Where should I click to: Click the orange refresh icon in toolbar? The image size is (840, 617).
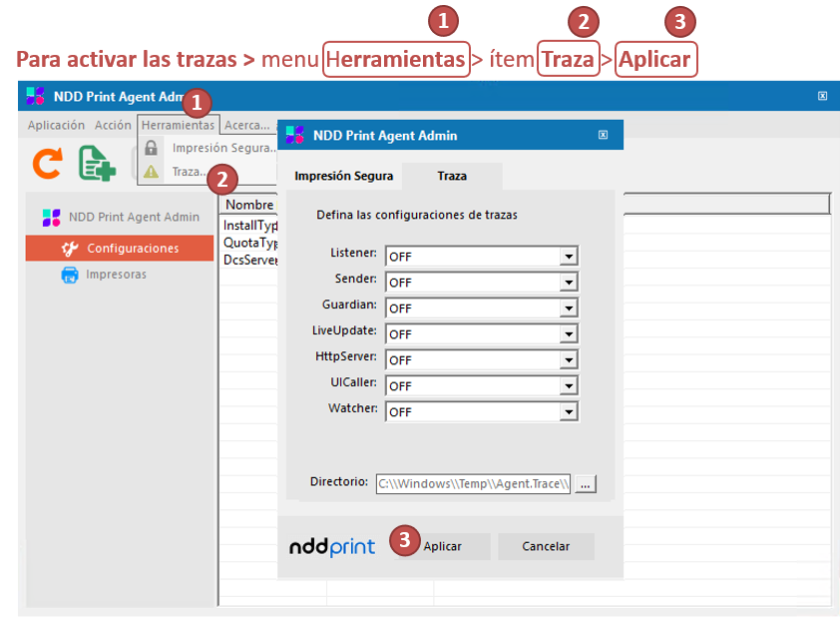pos(47,163)
